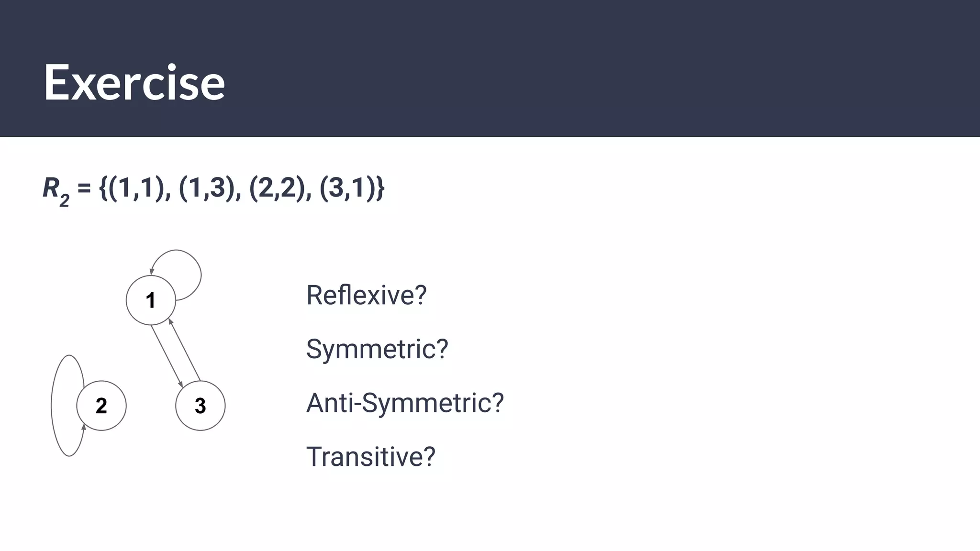This screenshot has width=980, height=551.
Task: Click the arrowhead at the bottom of node 2's loop
Action: click(84, 426)
